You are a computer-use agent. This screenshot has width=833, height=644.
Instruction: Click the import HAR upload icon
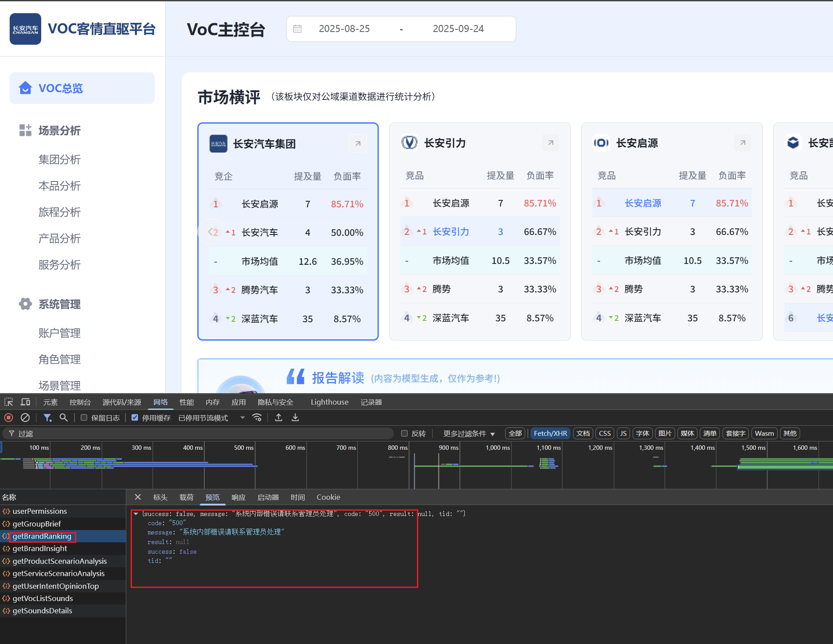[x=278, y=418]
